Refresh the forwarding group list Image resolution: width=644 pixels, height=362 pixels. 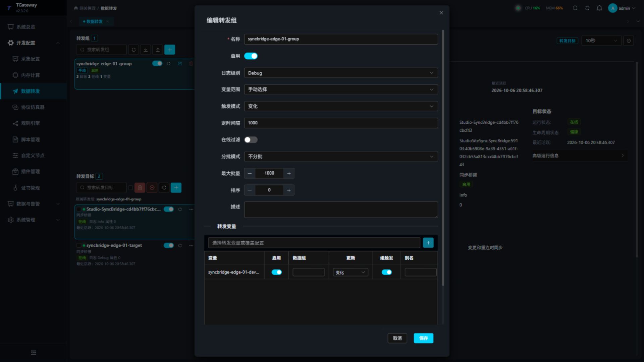[x=133, y=50]
